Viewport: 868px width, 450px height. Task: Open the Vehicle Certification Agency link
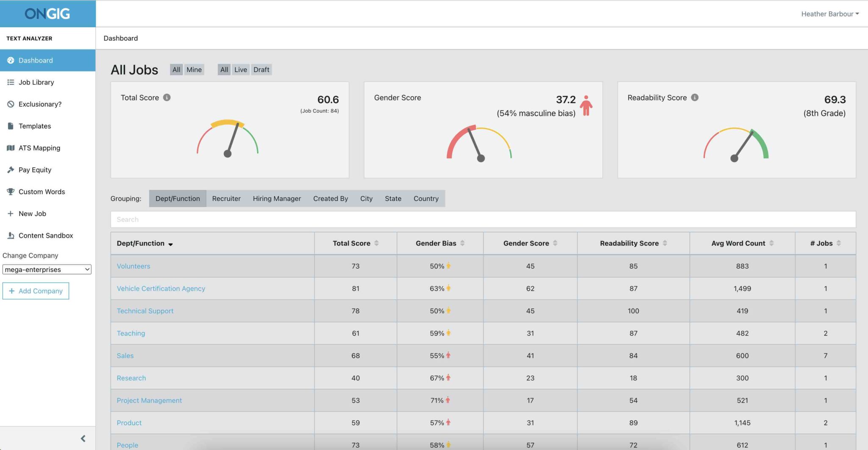pyautogui.click(x=161, y=289)
